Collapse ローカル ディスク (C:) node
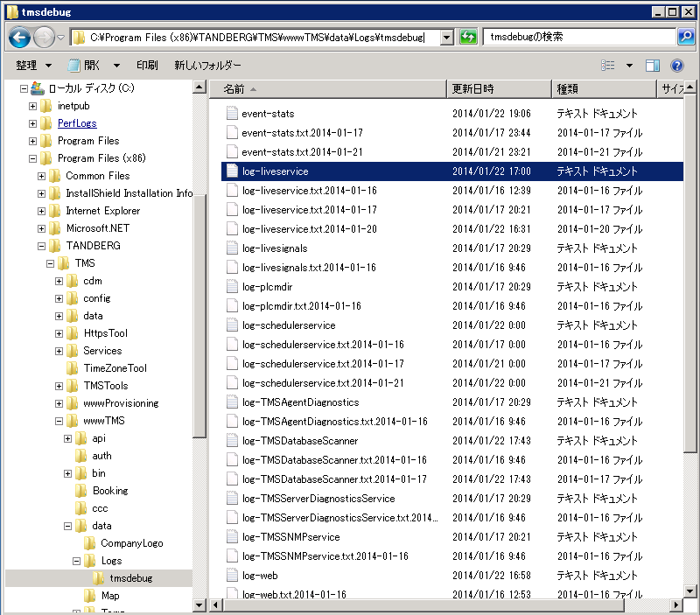700x615 pixels. [24, 89]
